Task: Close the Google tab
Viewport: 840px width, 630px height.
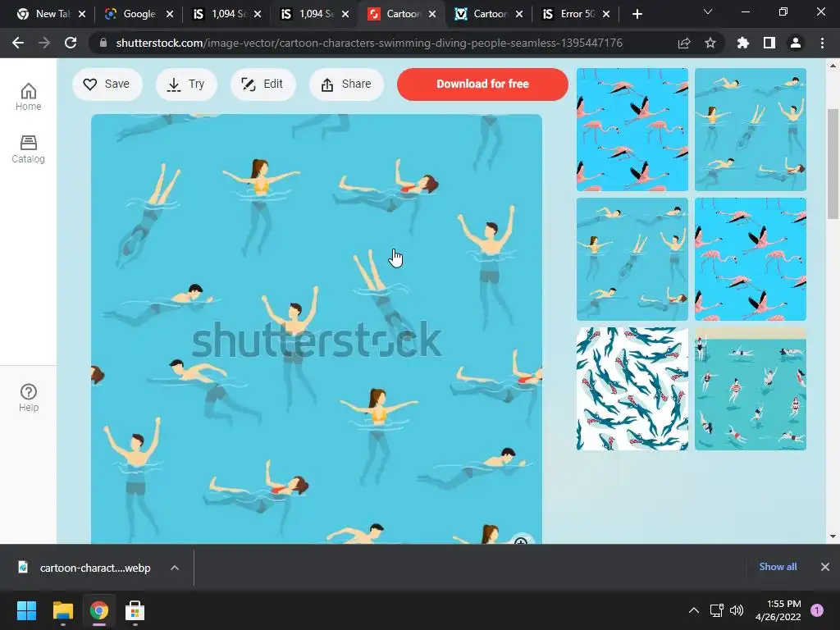Action: click(x=170, y=15)
